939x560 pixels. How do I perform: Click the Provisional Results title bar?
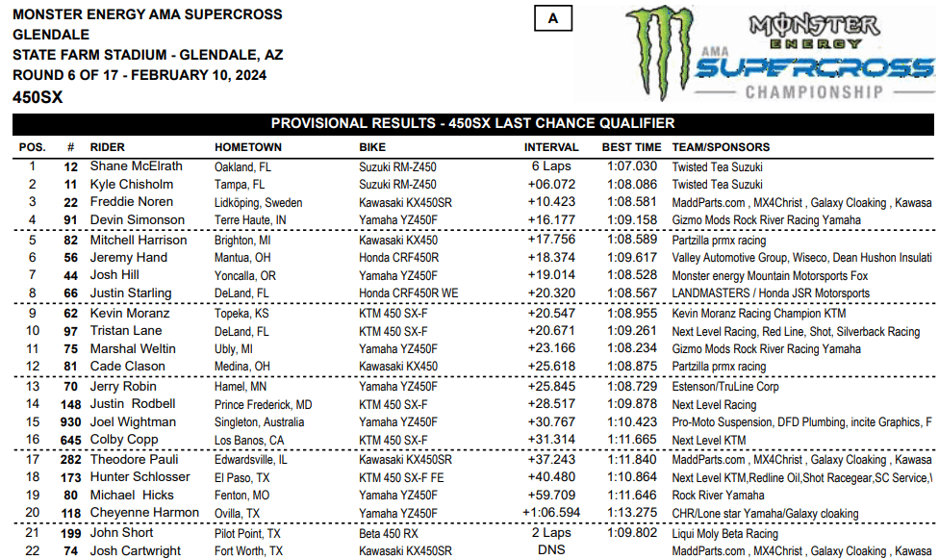(x=472, y=123)
